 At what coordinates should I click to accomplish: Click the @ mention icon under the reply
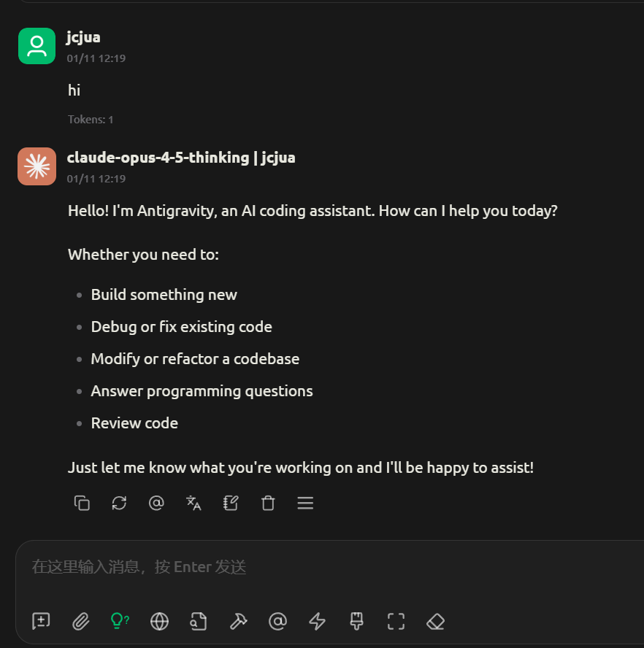[156, 503]
